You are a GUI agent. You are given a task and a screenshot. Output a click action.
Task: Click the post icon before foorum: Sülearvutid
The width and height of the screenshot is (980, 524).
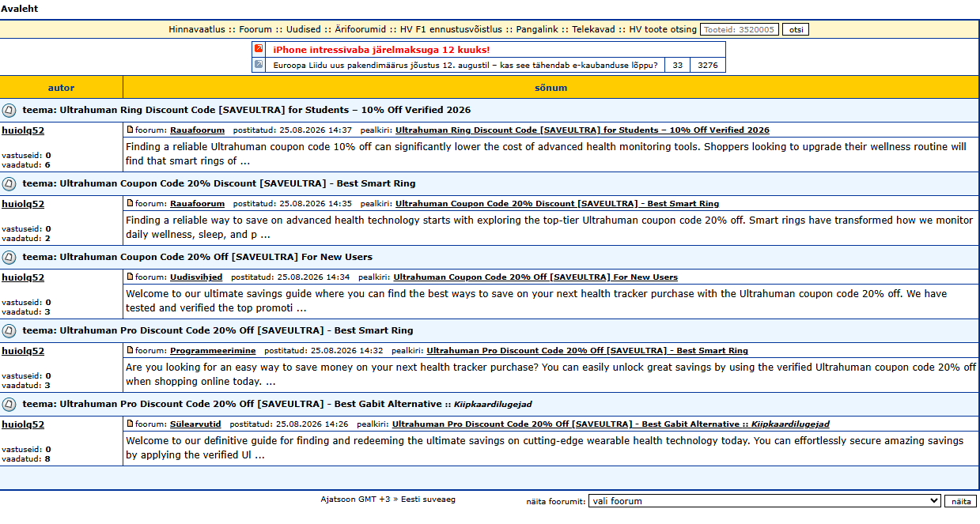click(x=131, y=424)
